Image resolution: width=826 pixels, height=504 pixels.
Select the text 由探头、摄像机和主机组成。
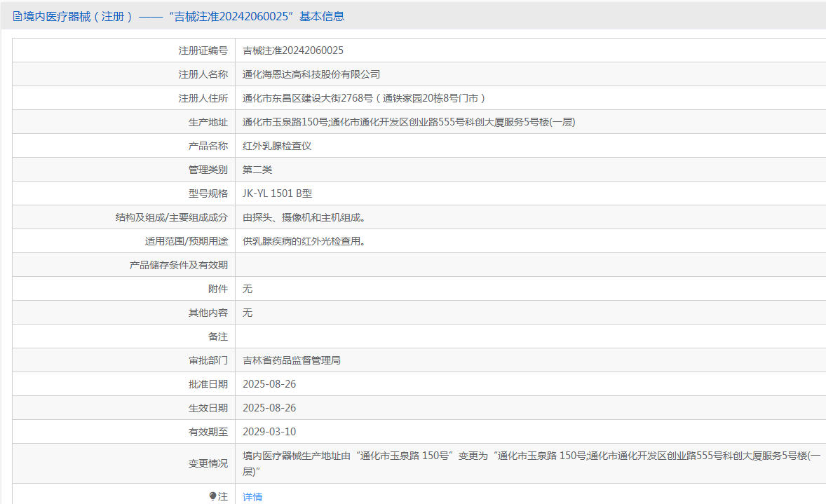pyautogui.click(x=304, y=217)
